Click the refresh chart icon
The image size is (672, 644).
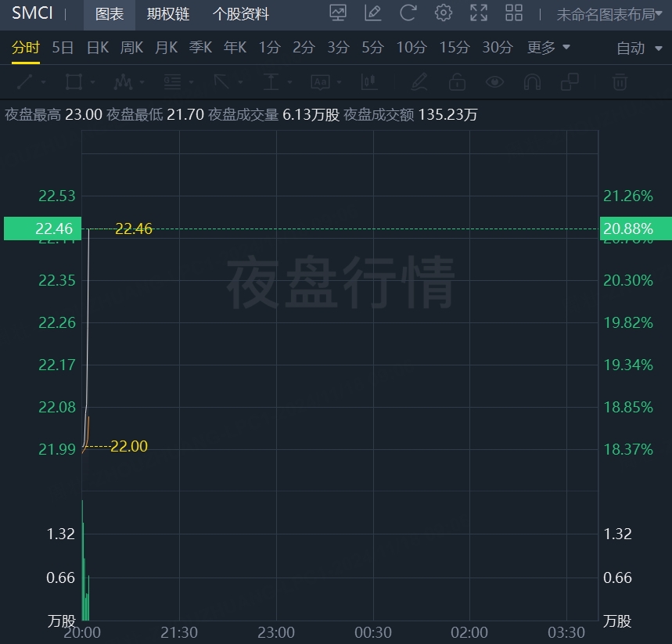tap(408, 13)
